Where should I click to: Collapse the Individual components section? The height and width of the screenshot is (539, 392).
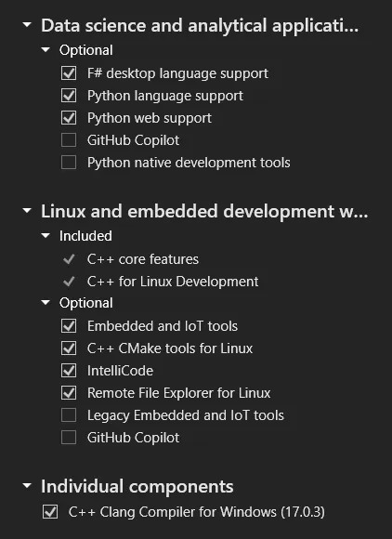pos(27,486)
